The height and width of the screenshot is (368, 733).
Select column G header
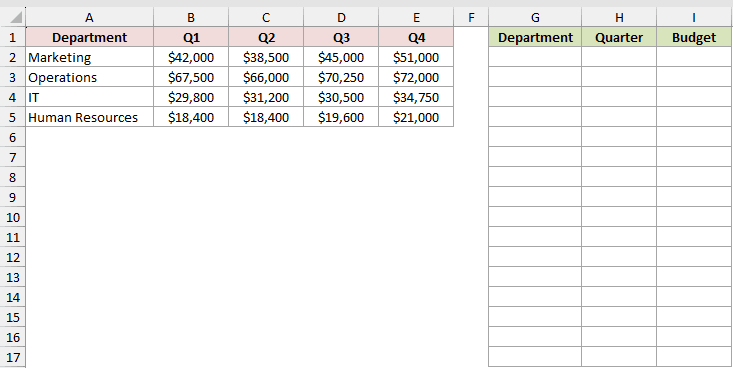(535, 17)
